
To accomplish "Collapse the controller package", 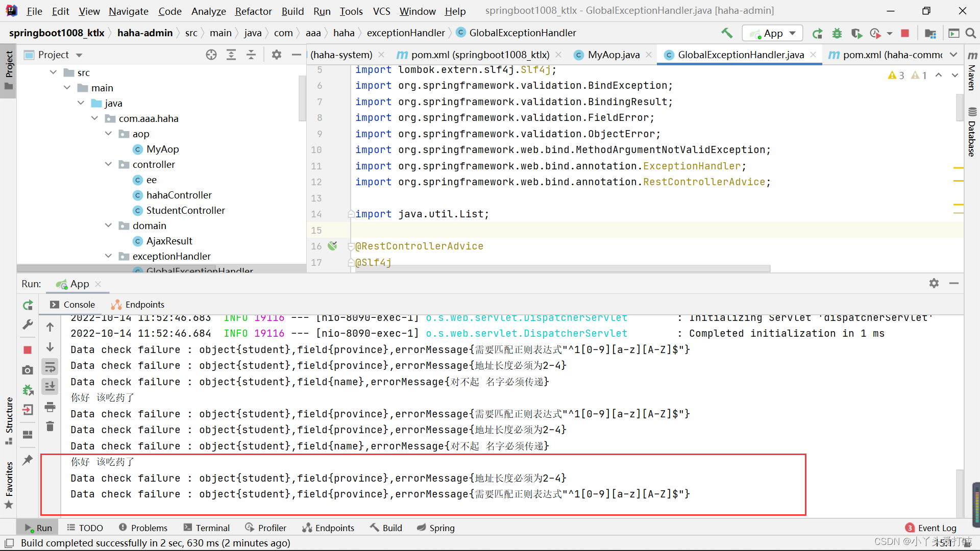I will (x=108, y=164).
